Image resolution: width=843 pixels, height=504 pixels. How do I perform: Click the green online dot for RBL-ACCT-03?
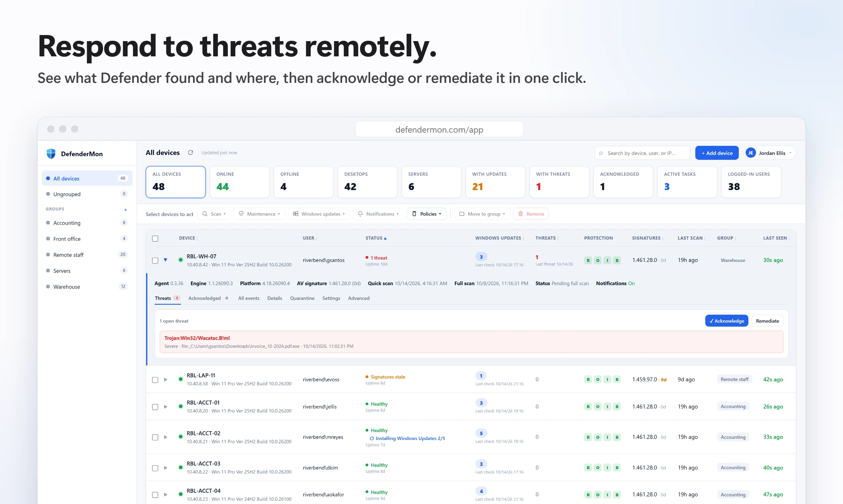pos(181,467)
